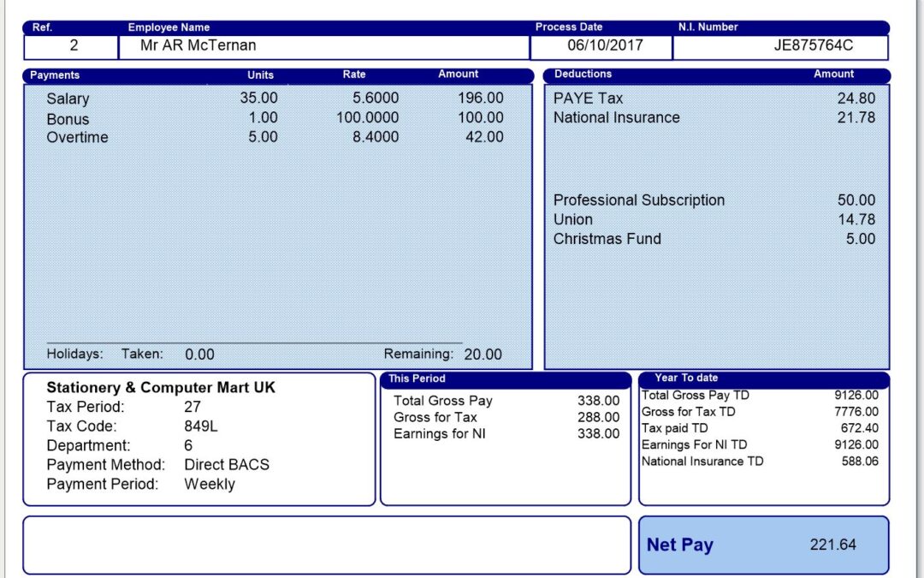Click the National Insurance deduction label
The width and height of the screenshot is (924, 578).
[x=616, y=118]
